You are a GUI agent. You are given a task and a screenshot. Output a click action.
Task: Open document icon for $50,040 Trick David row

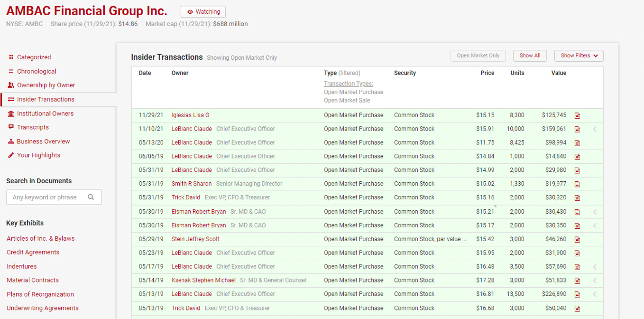(577, 309)
